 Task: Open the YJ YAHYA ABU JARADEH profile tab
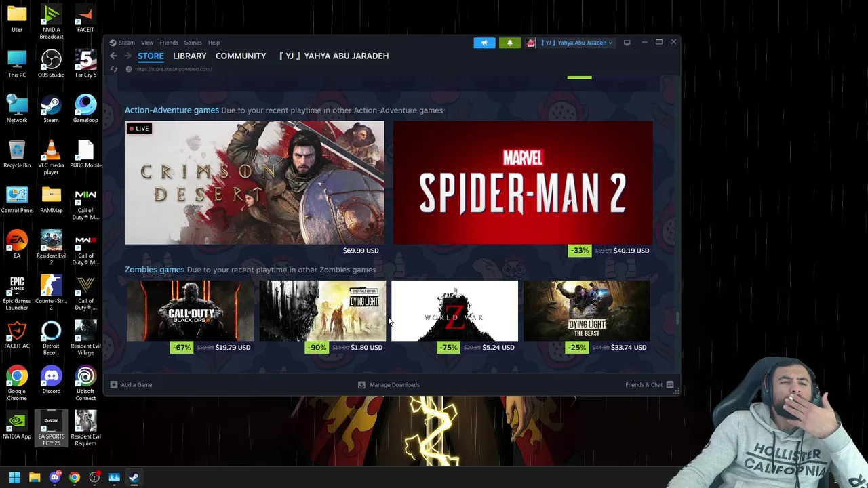[x=333, y=56]
